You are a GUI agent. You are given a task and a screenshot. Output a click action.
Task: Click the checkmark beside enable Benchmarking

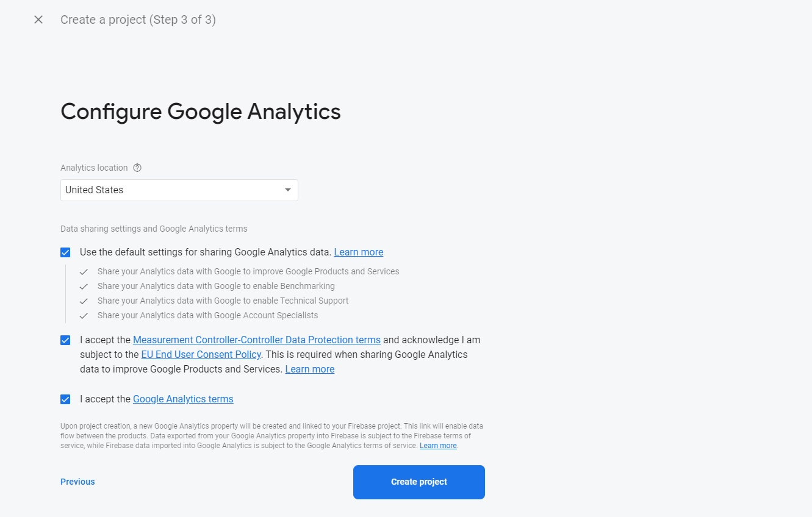pyautogui.click(x=84, y=287)
